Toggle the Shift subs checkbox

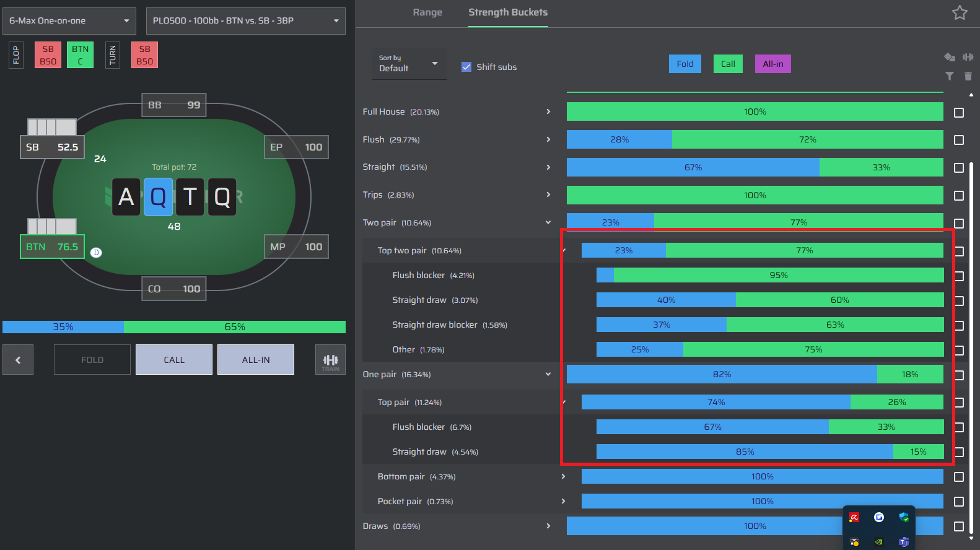[466, 67]
